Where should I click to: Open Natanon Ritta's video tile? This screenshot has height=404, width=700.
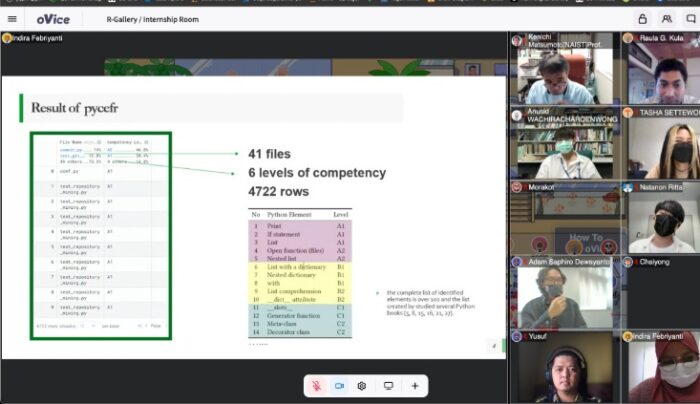[x=661, y=218]
